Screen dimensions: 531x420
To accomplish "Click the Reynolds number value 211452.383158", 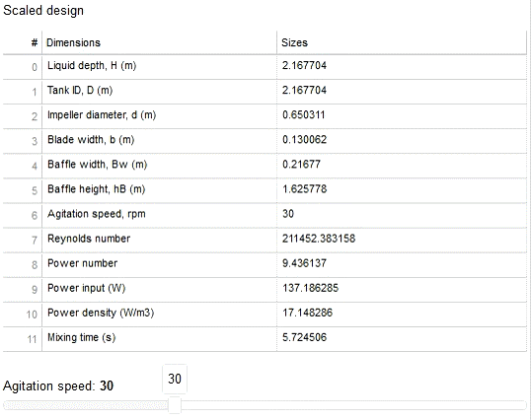I will [x=319, y=239].
